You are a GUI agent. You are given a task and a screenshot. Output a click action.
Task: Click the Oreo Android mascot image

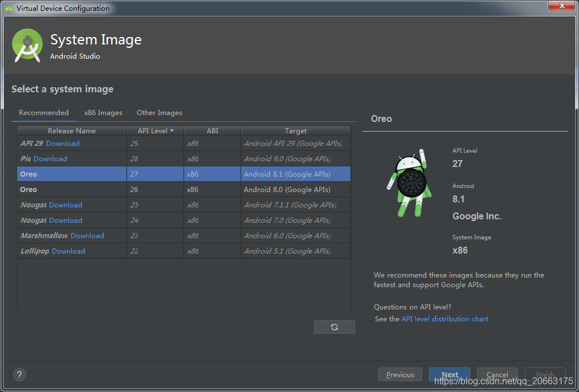click(x=409, y=183)
